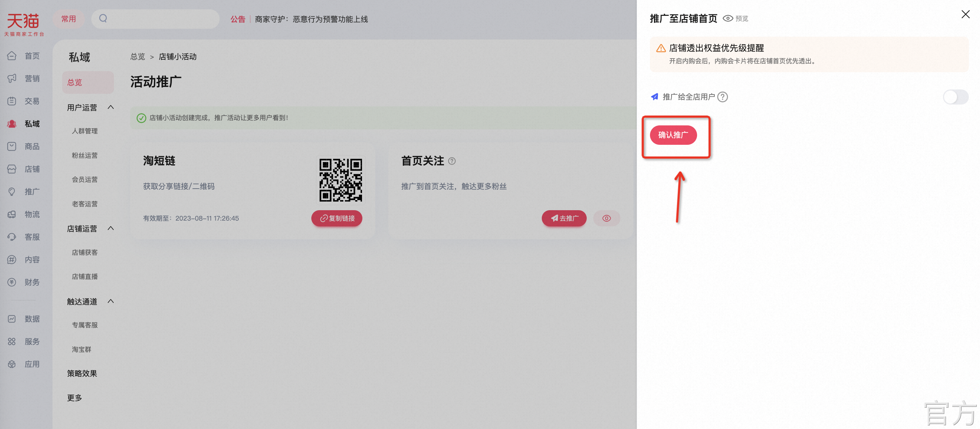
Task: Close the 推广至店铺首页 panel
Action: pos(965,14)
